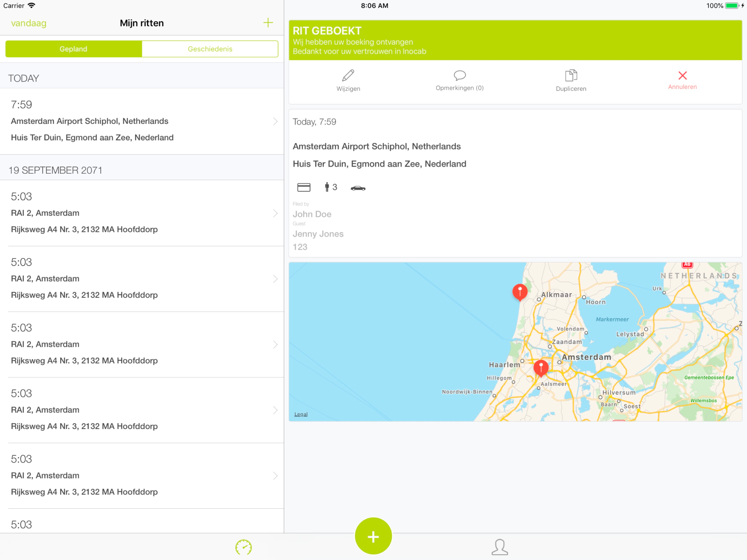Click the John Doe filed-by name
The image size is (747, 560).
point(312,214)
